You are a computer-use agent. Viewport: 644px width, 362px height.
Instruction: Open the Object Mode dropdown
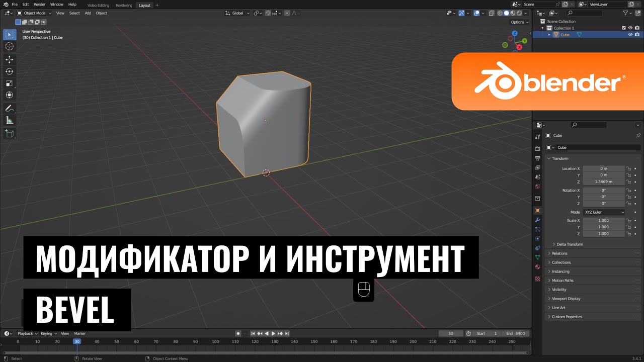pos(34,13)
